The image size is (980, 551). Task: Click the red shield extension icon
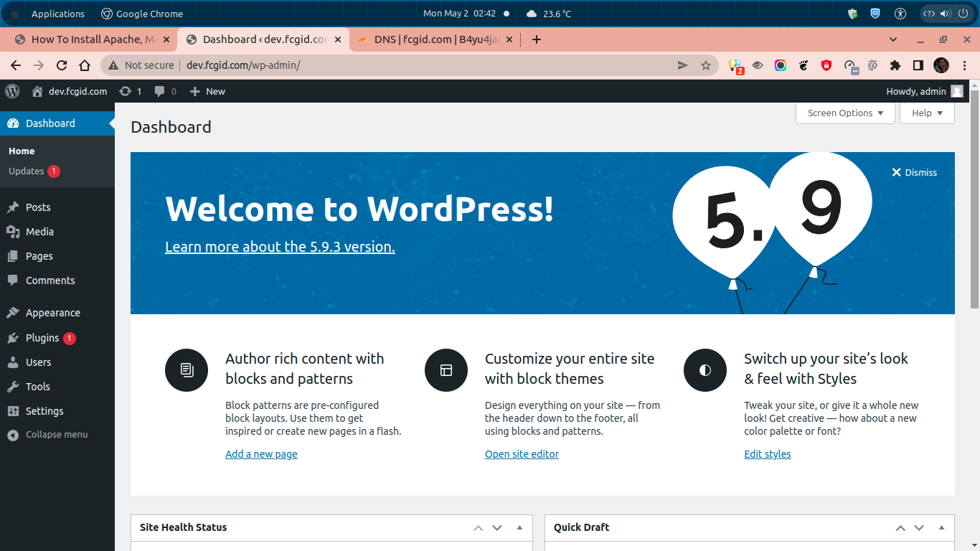click(826, 65)
